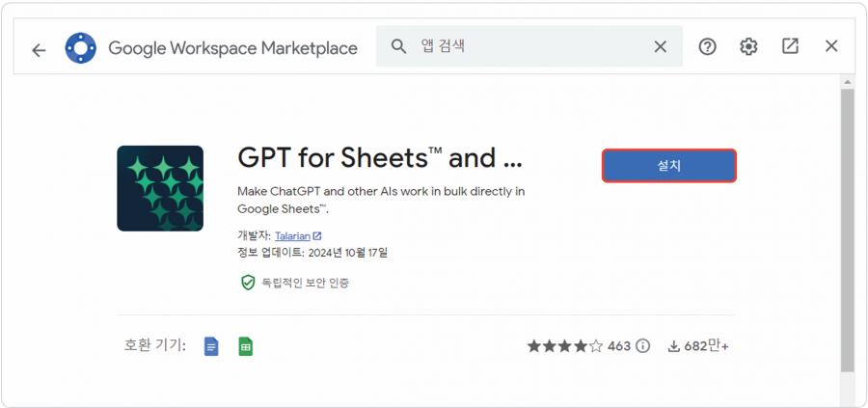Click the "독립적인 보안 인증" text
868x408 pixels.
pos(306,283)
